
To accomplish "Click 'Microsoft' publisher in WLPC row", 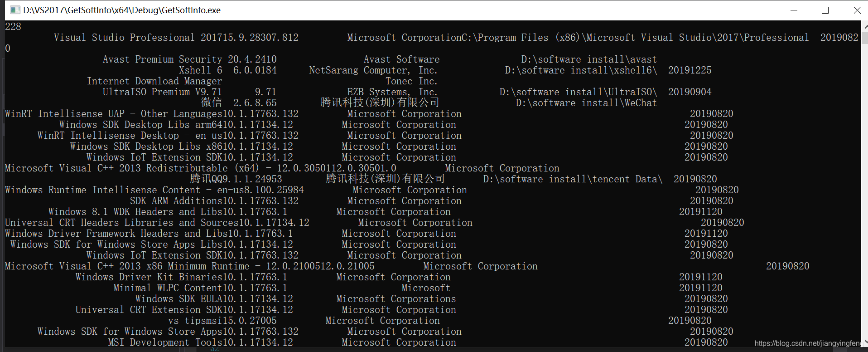I will click(426, 288).
